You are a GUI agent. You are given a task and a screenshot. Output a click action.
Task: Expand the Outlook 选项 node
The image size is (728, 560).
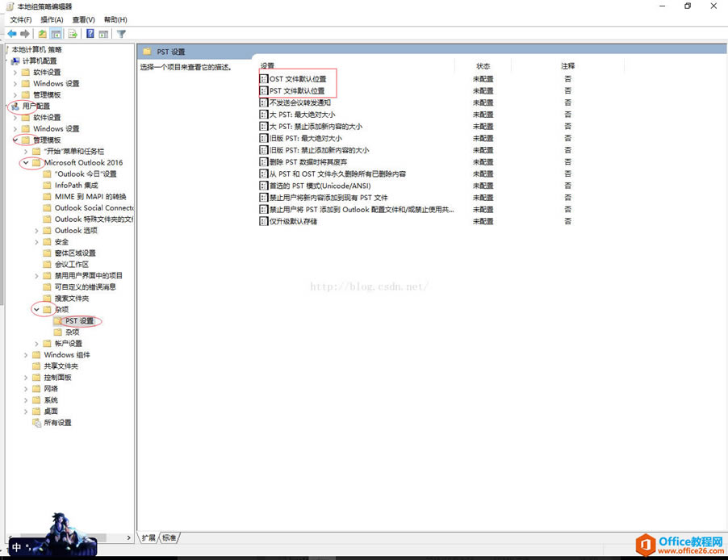click(36, 231)
